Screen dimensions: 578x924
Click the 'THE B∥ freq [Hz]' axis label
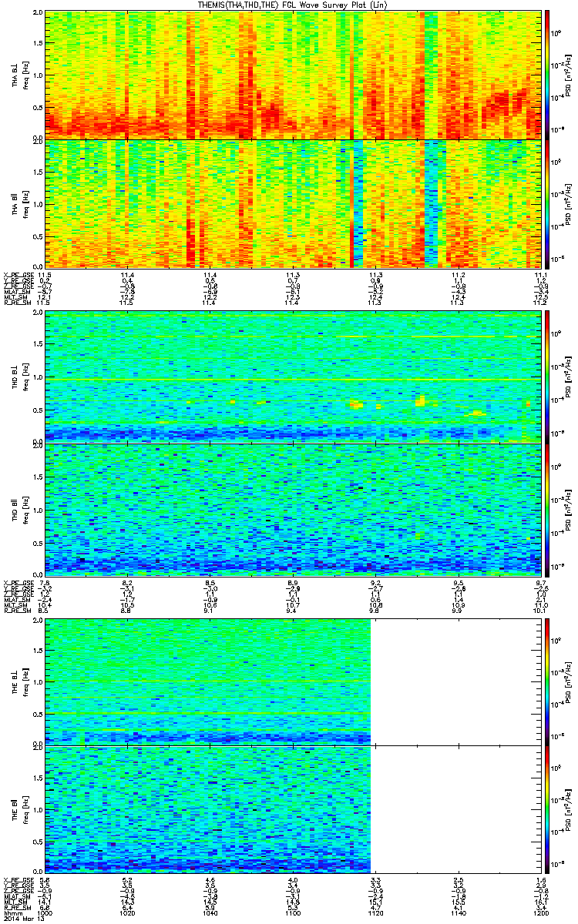(x=18, y=810)
